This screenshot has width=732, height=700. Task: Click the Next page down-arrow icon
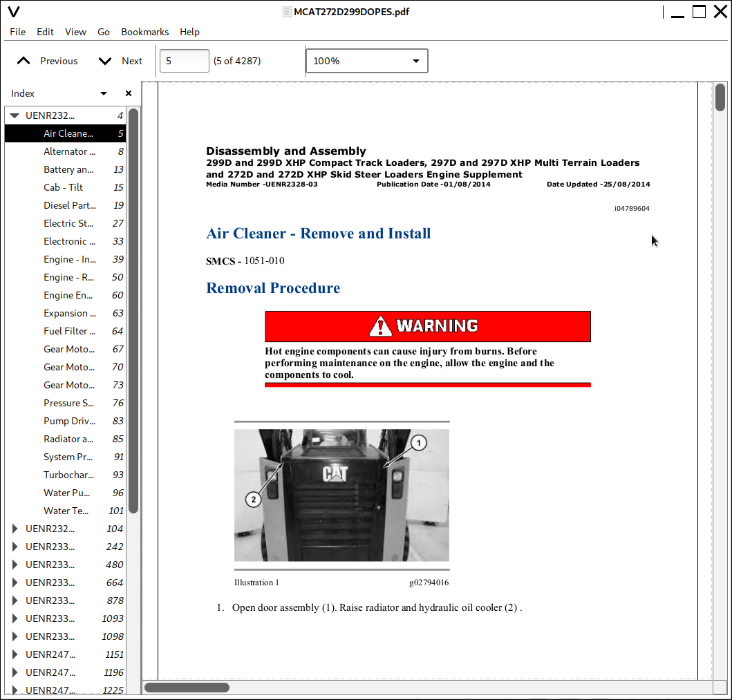coord(105,61)
